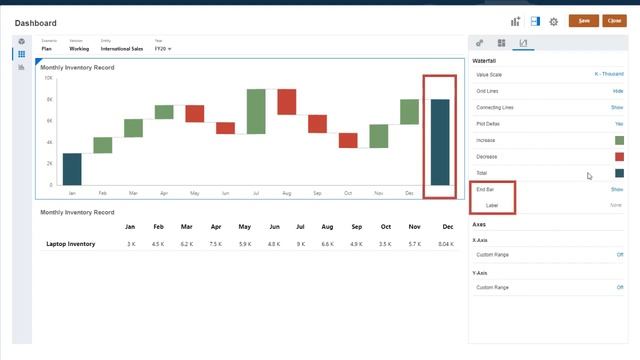The width and height of the screenshot is (640, 360).
Task: Toggle X-Axis Custom Range Off
Action: click(620, 255)
